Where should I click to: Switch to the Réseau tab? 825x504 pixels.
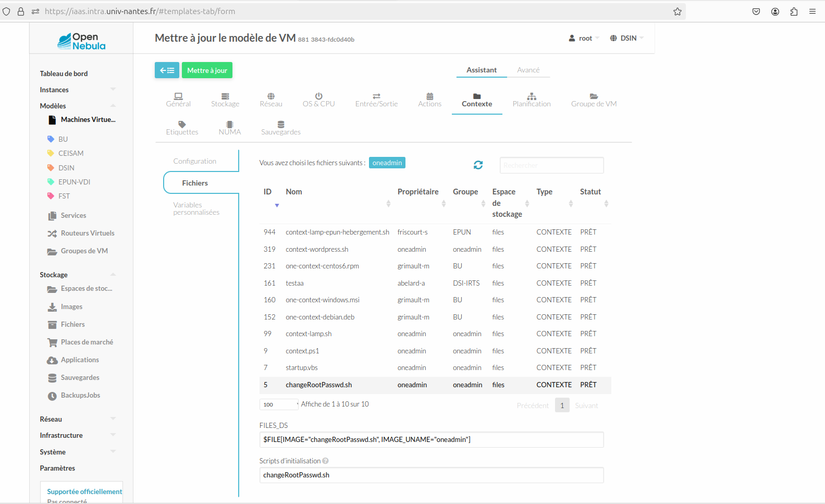(271, 100)
